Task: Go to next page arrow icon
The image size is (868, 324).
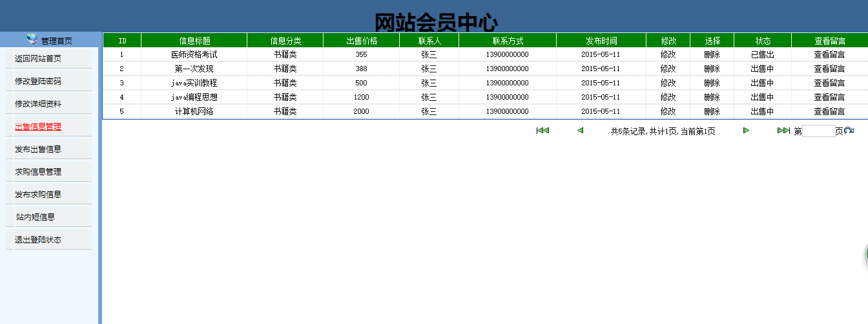Action: pyautogui.click(x=746, y=131)
